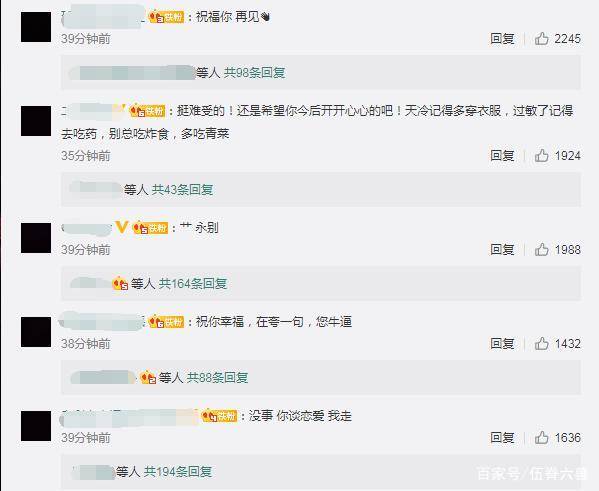Expand the 共43条回复 thread
This screenshot has height=491, width=599.
click(182, 190)
